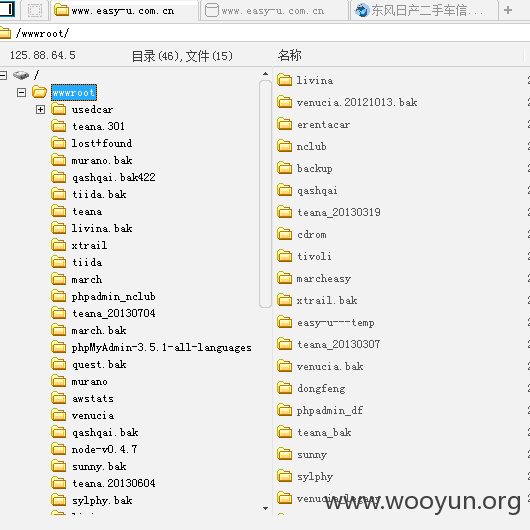The image size is (530, 530).
Task: Select venucia folder in tree
Action: tap(93, 415)
